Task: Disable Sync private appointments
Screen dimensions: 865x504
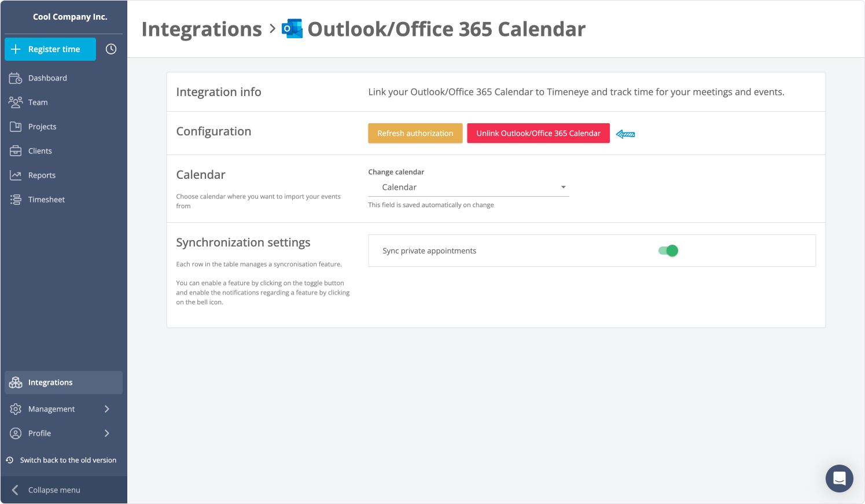Action: point(668,250)
